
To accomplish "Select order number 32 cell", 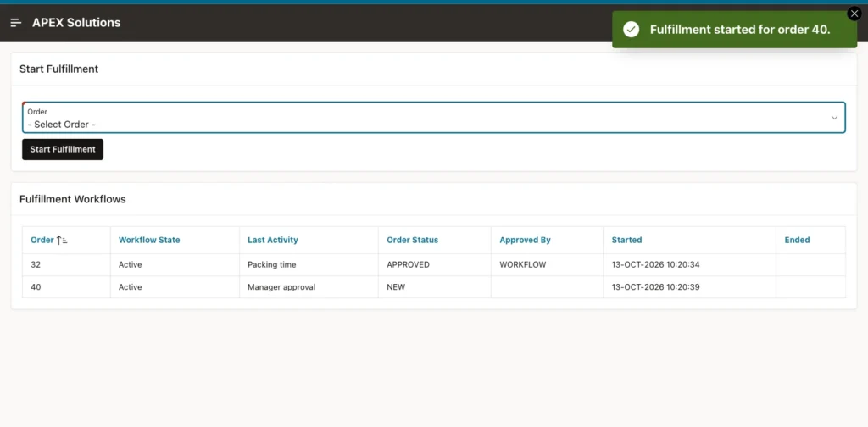I will [x=66, y=265].
